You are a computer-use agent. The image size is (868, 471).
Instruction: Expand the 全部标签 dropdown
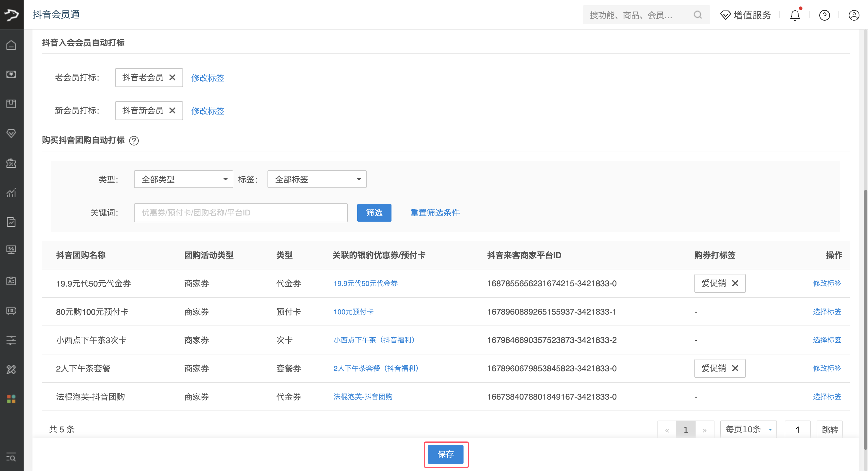click(x=317, y=179)
